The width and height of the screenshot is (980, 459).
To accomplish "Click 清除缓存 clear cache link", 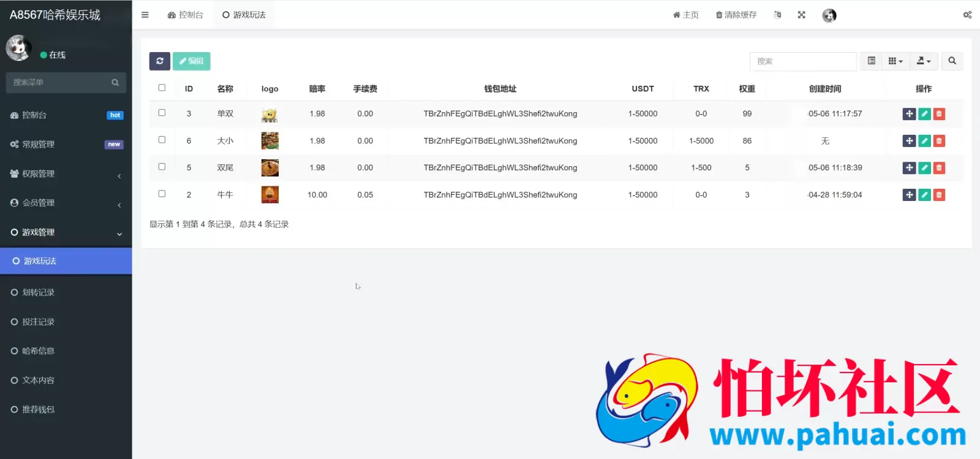I will 736,15.
